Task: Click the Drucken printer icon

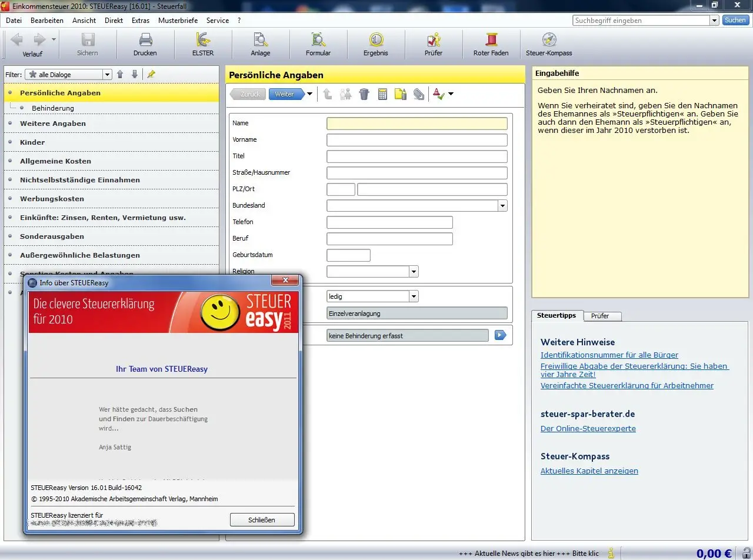Action: click(x=145, y=39)
